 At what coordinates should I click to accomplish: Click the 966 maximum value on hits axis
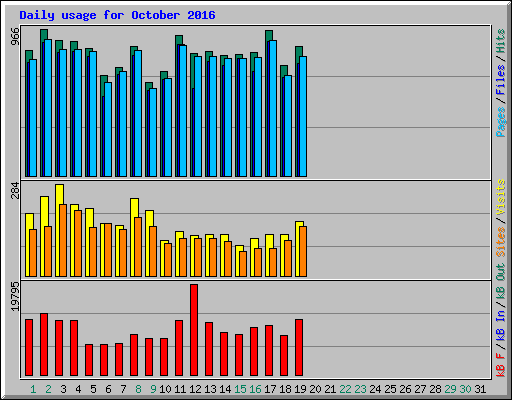pyautogui.click(x=15, y=36)
